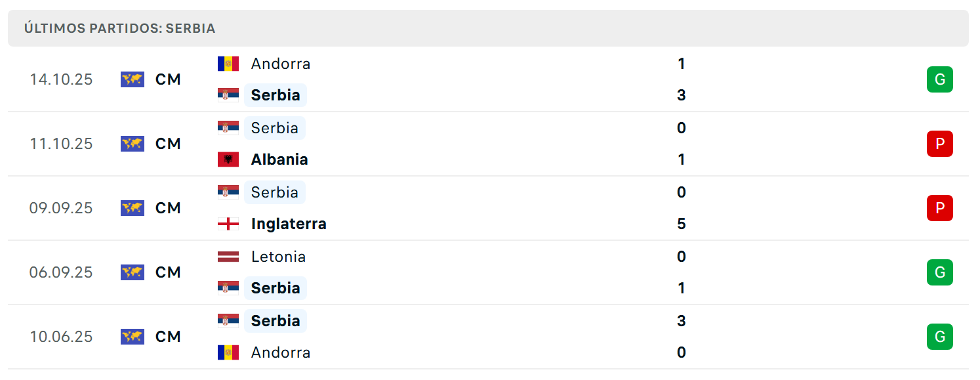
Task: Click the Letonia flag icon
Action: tap(228, 257)
